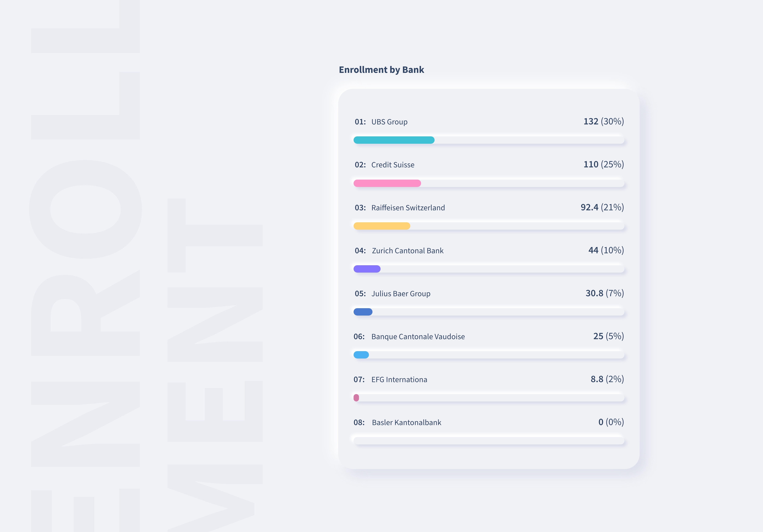The image size is (763, 532).
Task: Open the Raiffeisen Switzerland entry
Action: pos(408,208)
